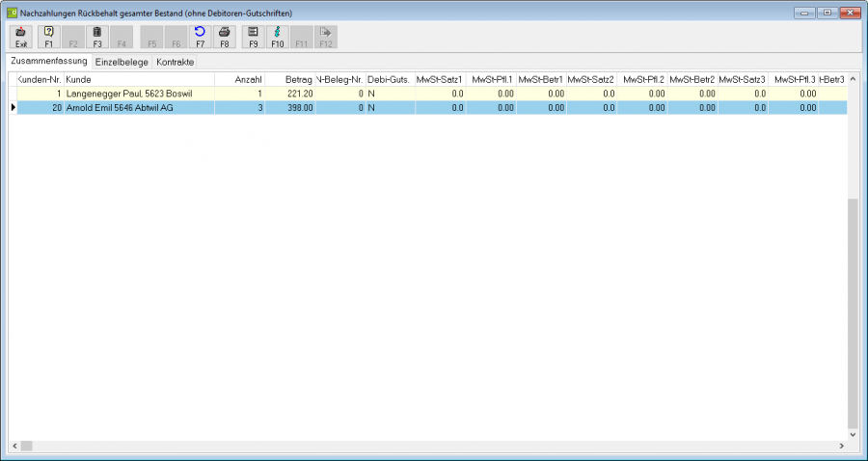Click the MwSt-Betr2 column header
This screenshot has height=461, width=868.
click(692, 80)
